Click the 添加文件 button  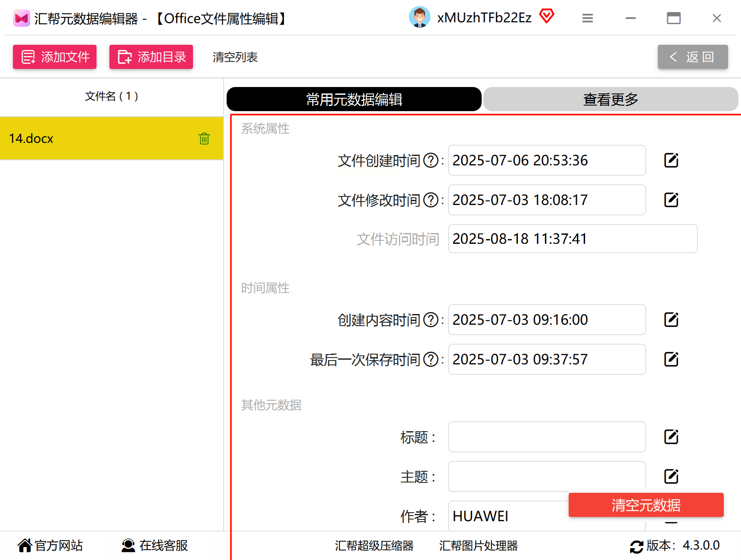[55, 57]
